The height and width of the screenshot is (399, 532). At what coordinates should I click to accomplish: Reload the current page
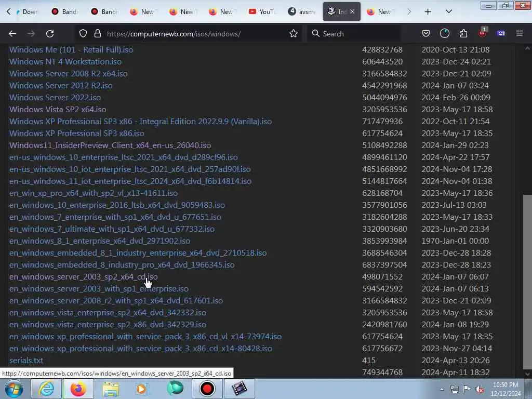(x=50, y=34)
